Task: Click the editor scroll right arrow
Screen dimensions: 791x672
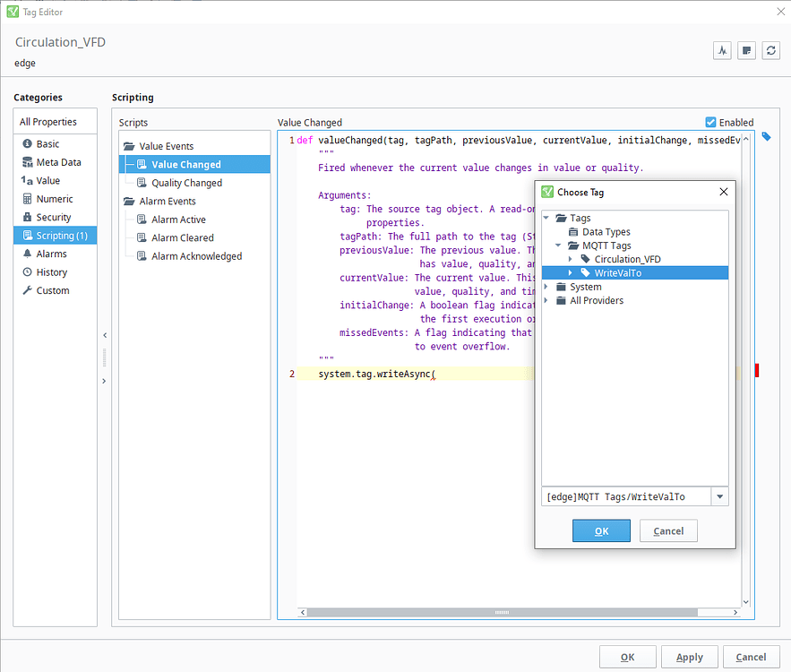Action: pos(735,613)
